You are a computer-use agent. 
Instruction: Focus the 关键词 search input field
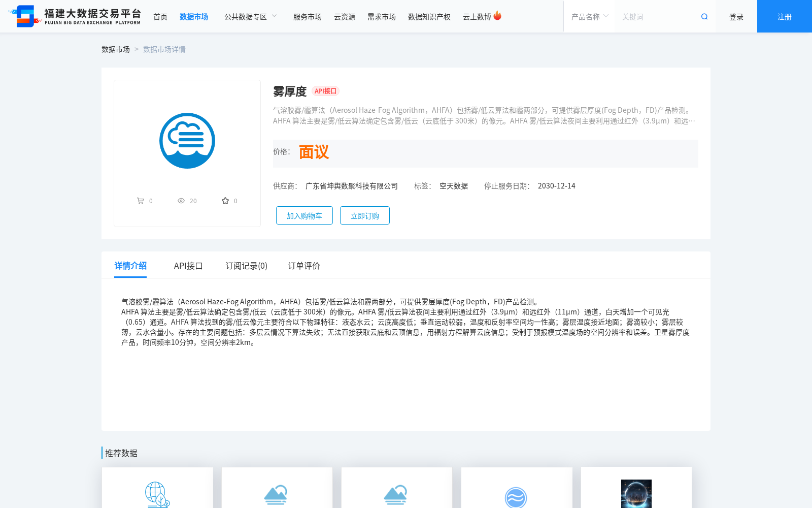point(657,17)
